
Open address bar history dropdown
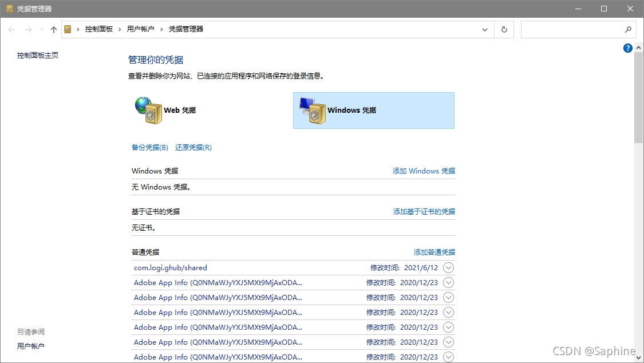point(485,30)
